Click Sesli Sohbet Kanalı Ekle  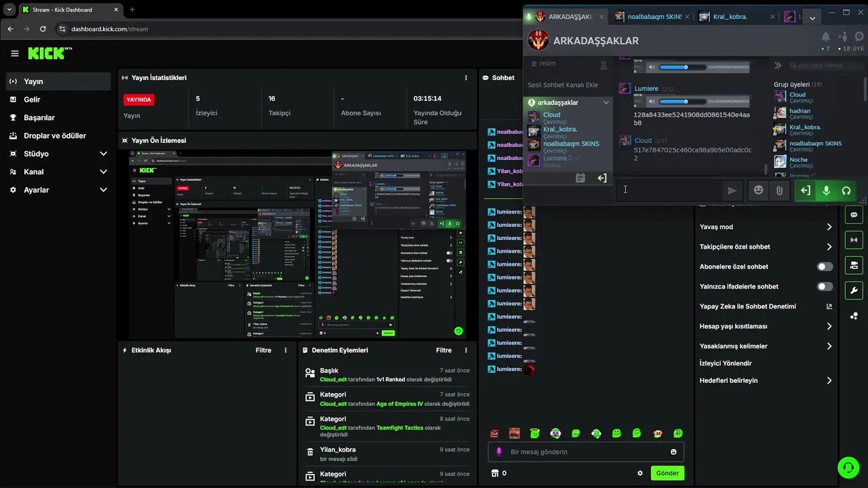point(563,85)
